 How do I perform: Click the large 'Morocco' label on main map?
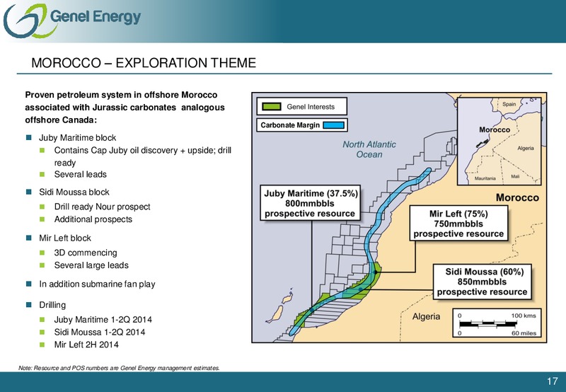[x=517, y=197]
